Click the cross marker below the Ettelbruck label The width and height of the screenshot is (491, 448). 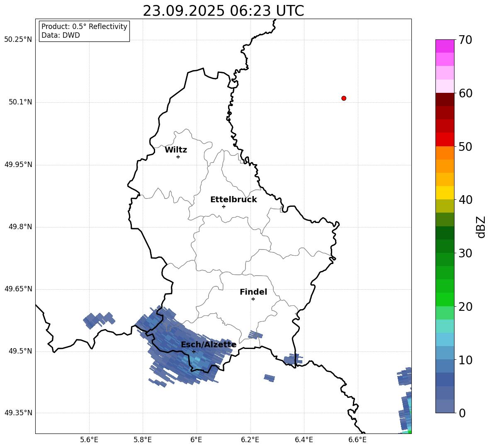tap(224, 206)
